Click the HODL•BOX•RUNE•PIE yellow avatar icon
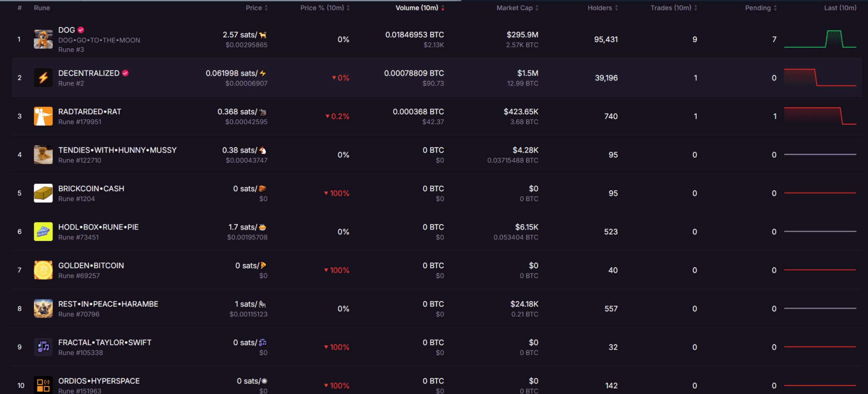868x394 pixels. coord(43,232)
